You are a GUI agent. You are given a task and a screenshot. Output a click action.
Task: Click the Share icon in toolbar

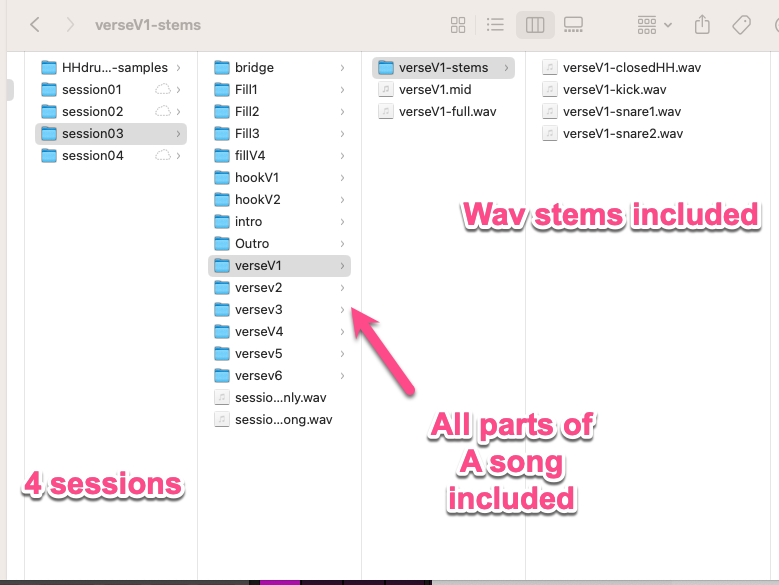[702, 25]
